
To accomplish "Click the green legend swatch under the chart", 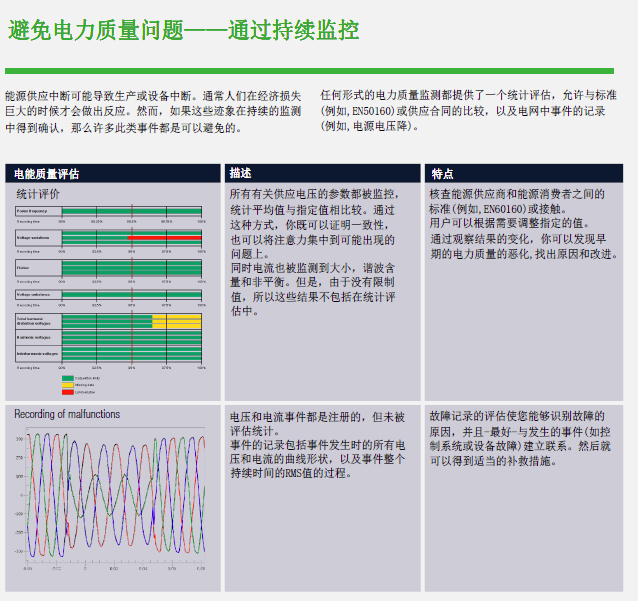I will 68,379.
